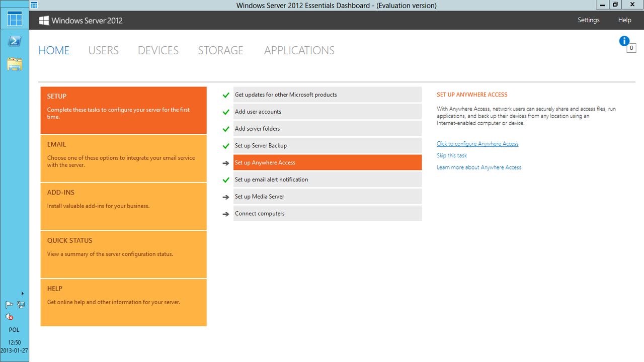
Task: Click green checkmark beside email alert notification
Action: (x=226, y=180)
